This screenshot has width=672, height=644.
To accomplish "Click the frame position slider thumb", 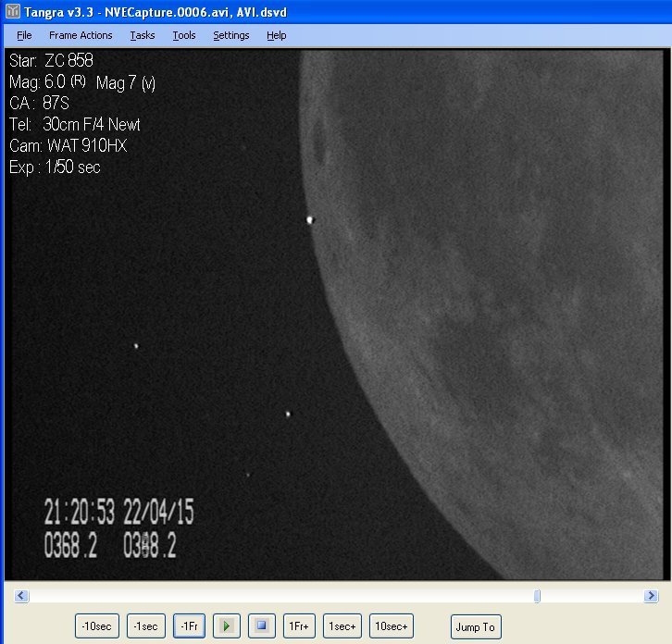I will [537, 597].
